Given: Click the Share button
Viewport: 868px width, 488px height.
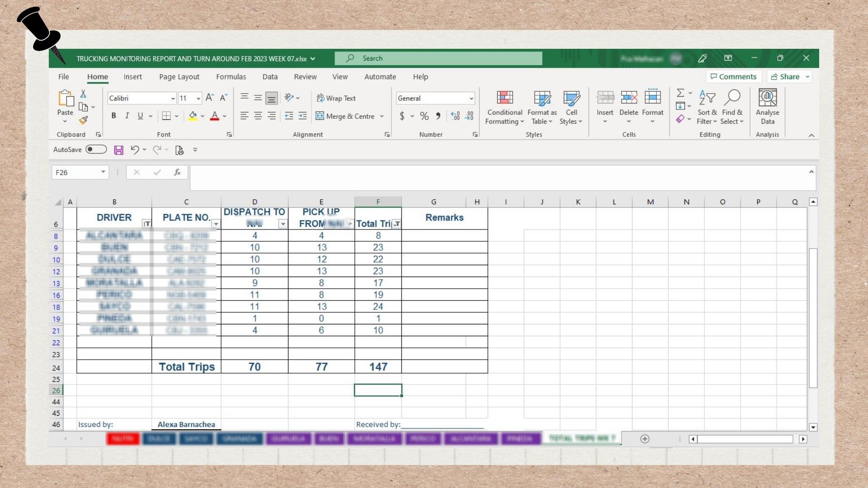Looking at the screenshot, I should (785, 77).
